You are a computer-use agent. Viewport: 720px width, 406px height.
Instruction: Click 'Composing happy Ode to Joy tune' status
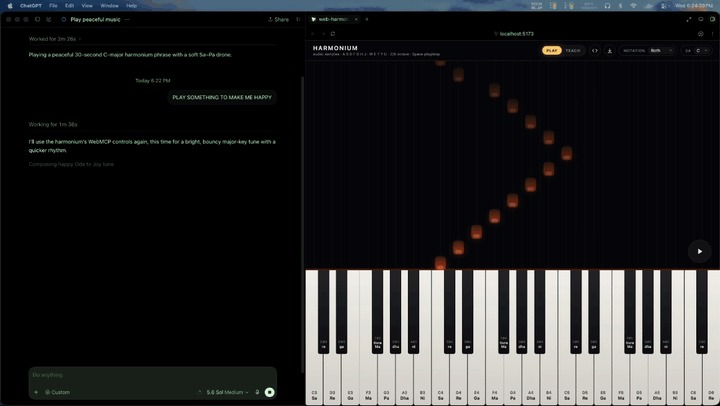tap(71, 164)
